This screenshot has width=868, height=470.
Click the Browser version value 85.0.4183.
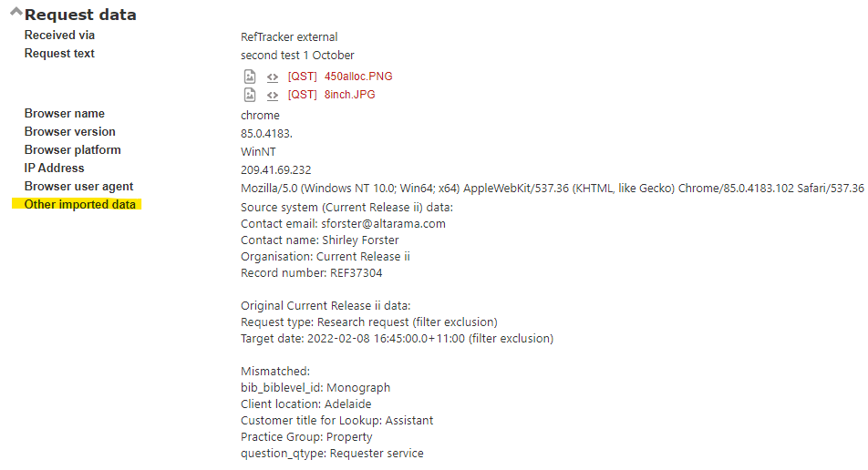click(x=266, y=134)
